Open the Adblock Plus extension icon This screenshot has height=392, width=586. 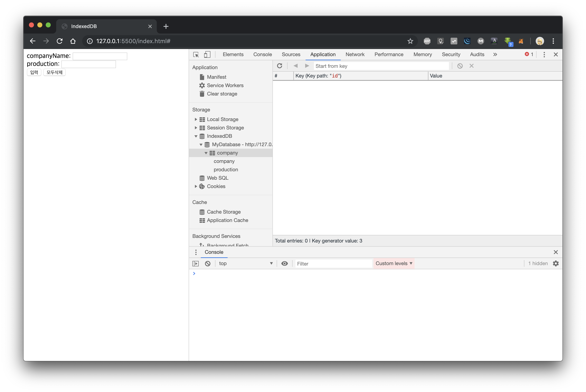point(427,41)
